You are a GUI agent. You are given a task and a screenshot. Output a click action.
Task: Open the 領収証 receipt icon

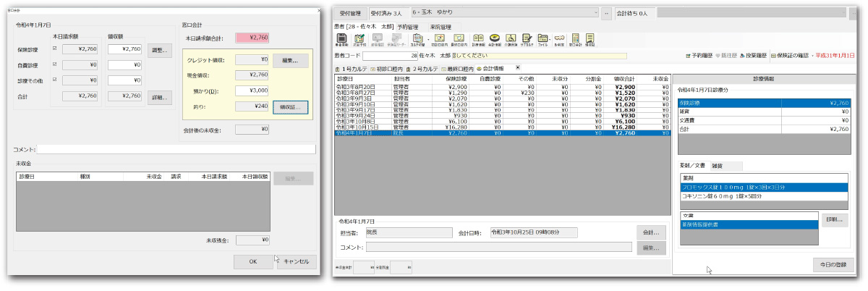pyautogui.click(x=590, y=39)
